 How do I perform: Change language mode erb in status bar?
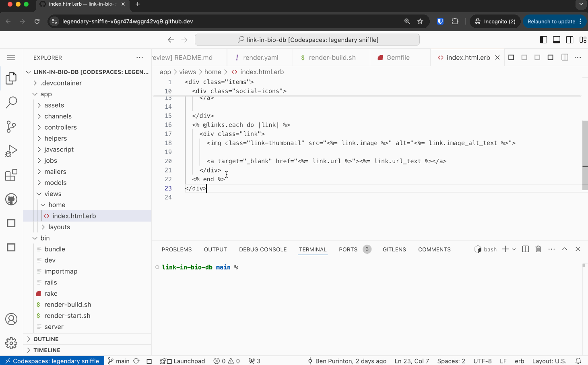pyautogui.click(x=520, y=361)
